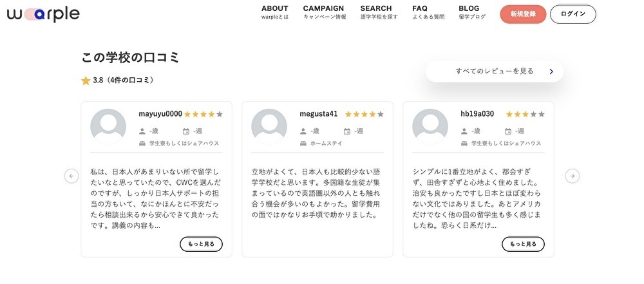The width and height of the screenshot is (644, 284).
Task: Open すべてのレビューを見る link
Action: click(x=495, y=71)
